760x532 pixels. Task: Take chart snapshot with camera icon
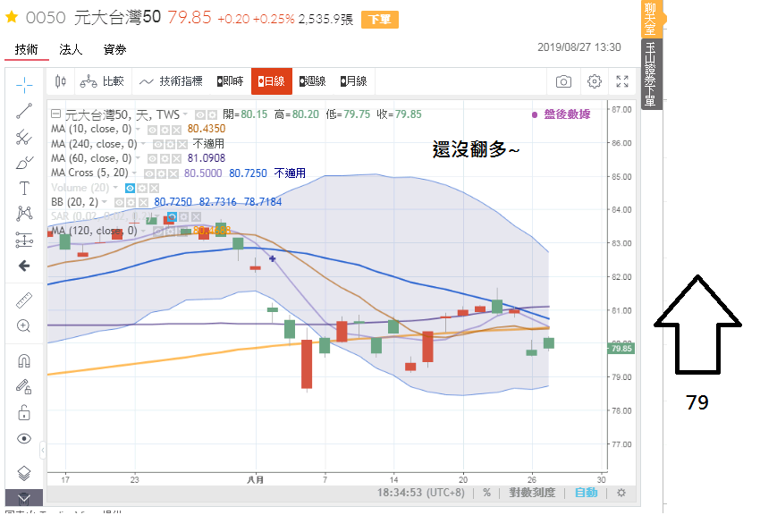click(x=563, y=81)
